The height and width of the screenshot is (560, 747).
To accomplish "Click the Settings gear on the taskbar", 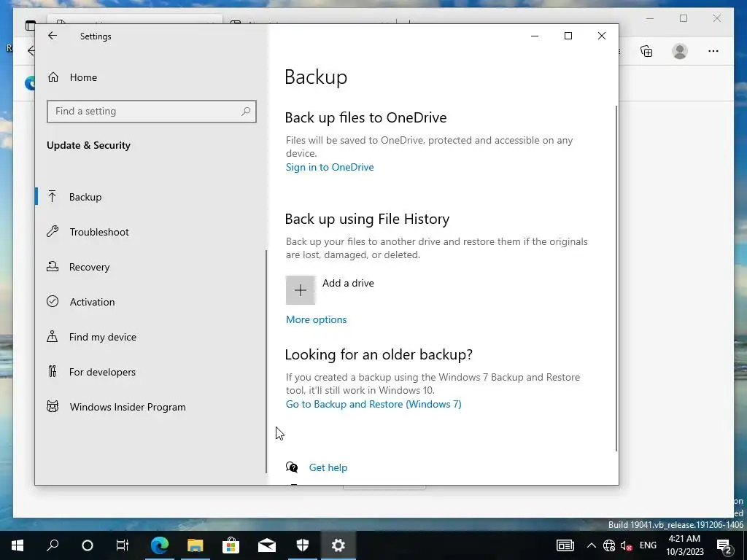I will pyautogui.click(x=338, y=545).
